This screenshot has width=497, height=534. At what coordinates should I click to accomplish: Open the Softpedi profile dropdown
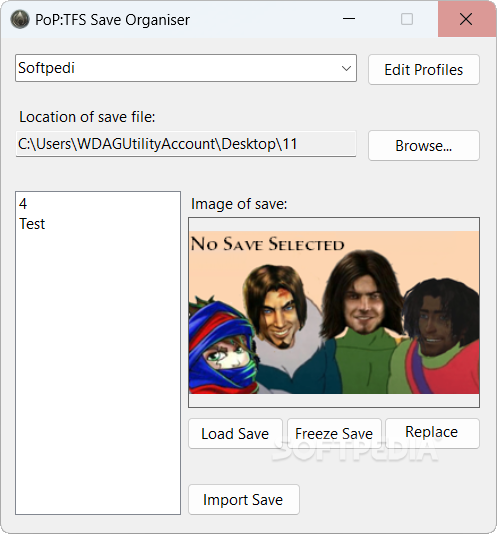pos(186,68)
